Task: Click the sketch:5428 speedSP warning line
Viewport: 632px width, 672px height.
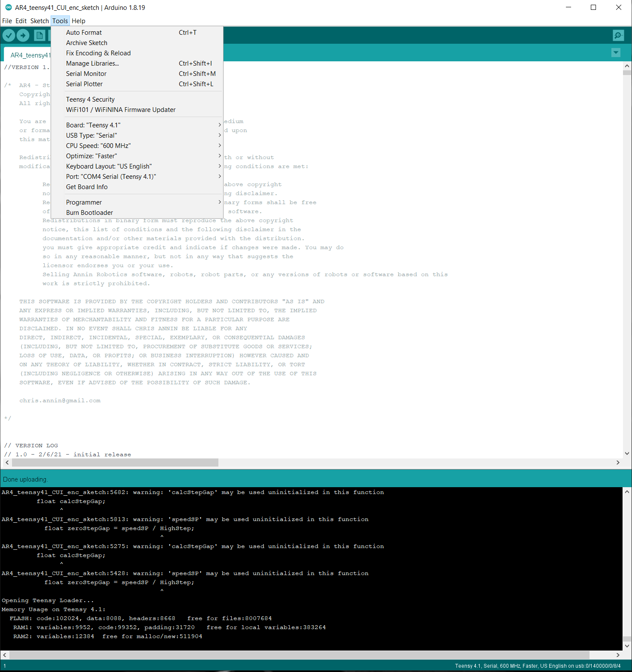Action: (185, 573)
